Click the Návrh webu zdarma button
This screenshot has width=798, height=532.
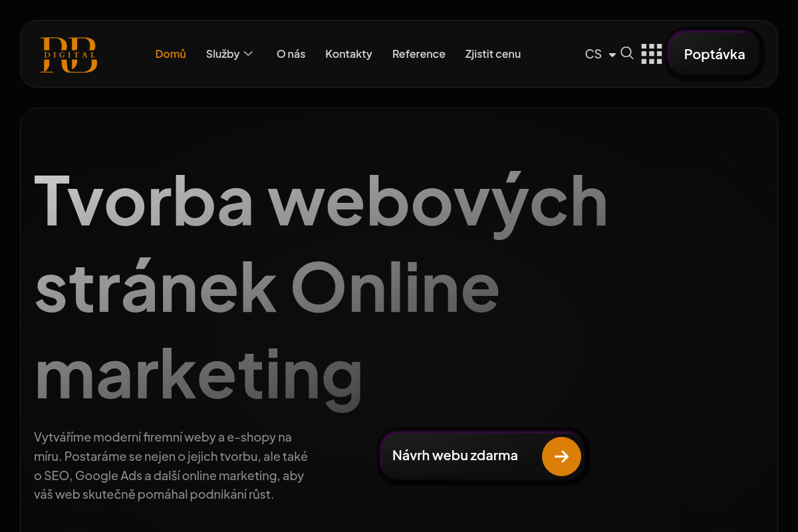(483, 456)
